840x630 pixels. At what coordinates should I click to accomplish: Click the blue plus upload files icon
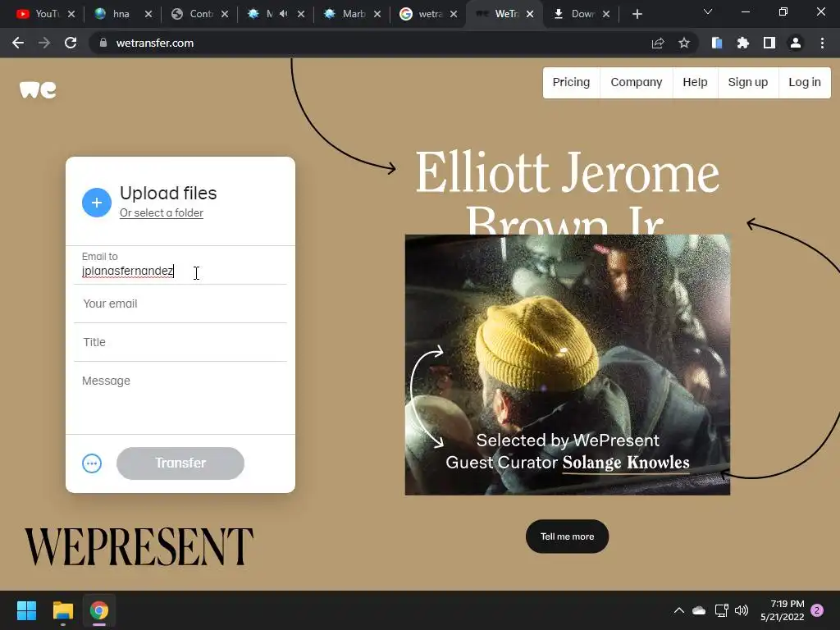[x=97, y=203]
